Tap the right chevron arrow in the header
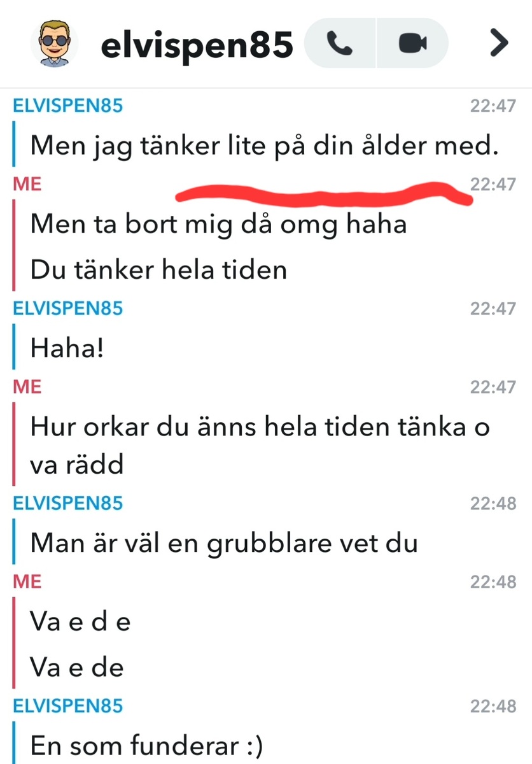This screenshot has width=532, height=764. pyautogui.click(x=500, y=43)
